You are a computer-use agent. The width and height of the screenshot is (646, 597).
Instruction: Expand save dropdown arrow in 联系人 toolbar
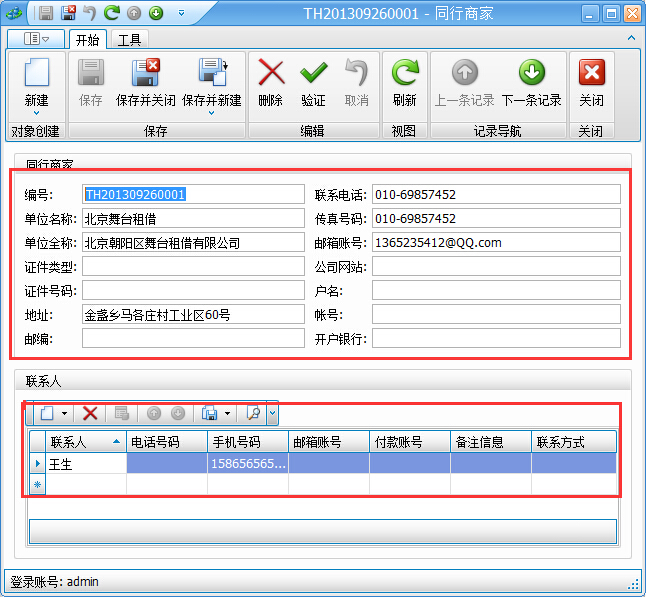pyautogui.click(x=228, y=413)
